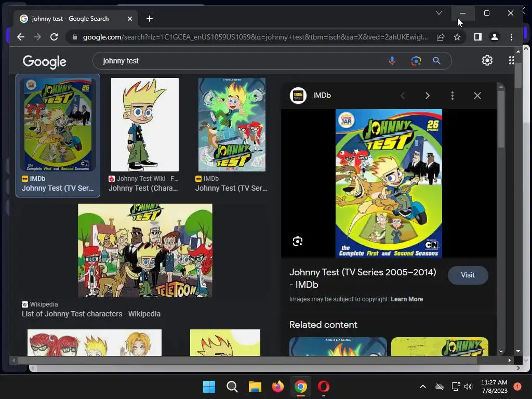Viewport: 532px width, 399px height.
Task: Open Johnny Test Wiki character image
Action: pos(145,125)
